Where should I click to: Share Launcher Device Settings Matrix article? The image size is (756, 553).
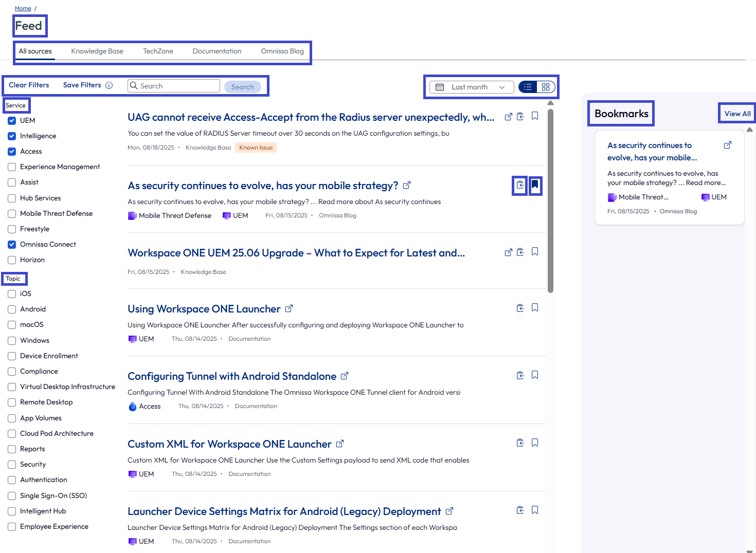pyautogui.click(x=520, y=510)
